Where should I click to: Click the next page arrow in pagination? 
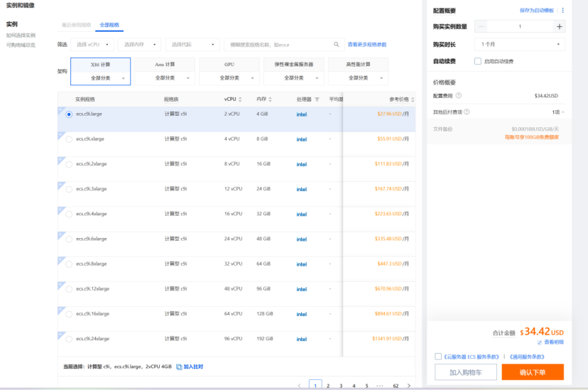click(408, 385)
